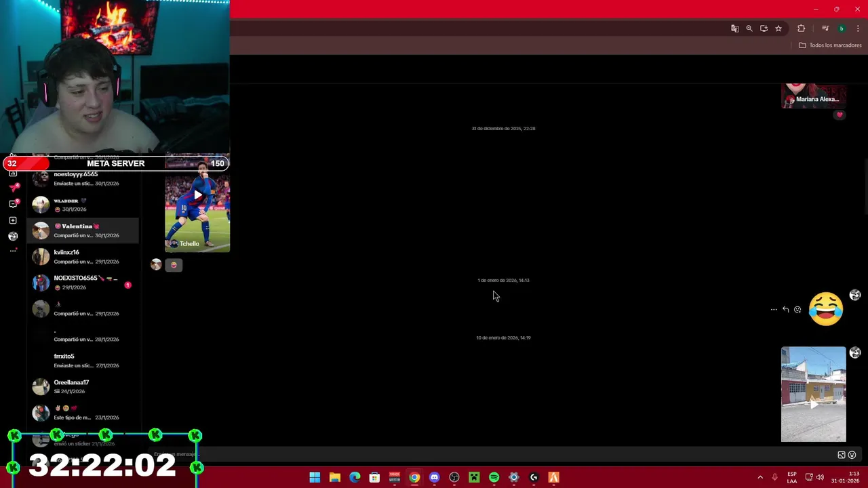868x488 pixels.
Task: Click the large laughing emoji message
Action: point(826,309)
